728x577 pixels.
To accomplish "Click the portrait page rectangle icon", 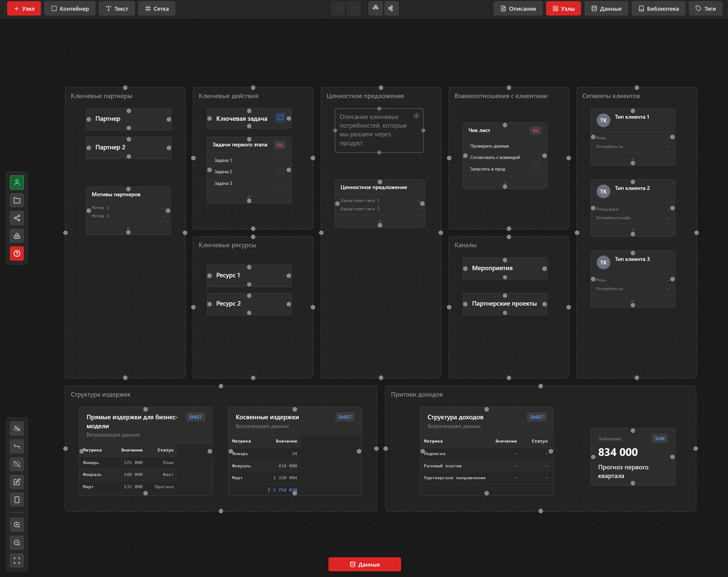I will pos(17,500).
